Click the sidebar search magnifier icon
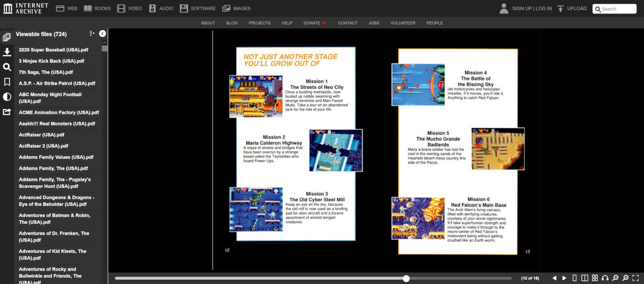Image resolution: width=644 pixels, height=284 pixels. tap(7, 67)
